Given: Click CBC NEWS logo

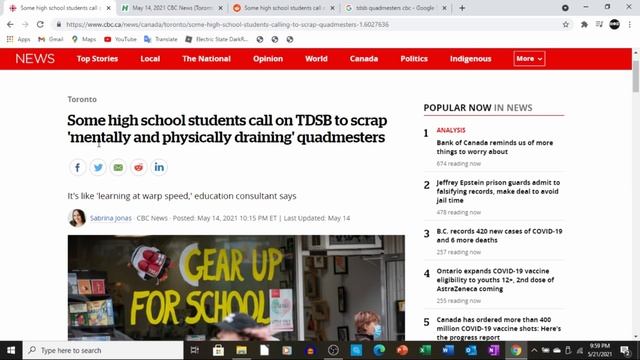Looking at the screenshot, I should click(x=35, y=59).
